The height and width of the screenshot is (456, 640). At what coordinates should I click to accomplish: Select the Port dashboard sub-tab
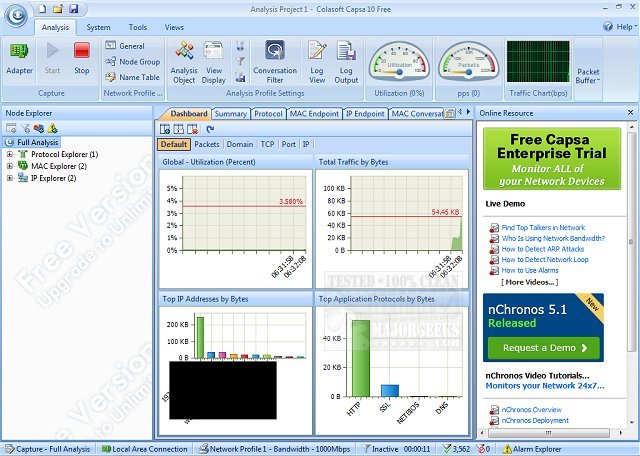pyautogui.click(x=289, y=144)
